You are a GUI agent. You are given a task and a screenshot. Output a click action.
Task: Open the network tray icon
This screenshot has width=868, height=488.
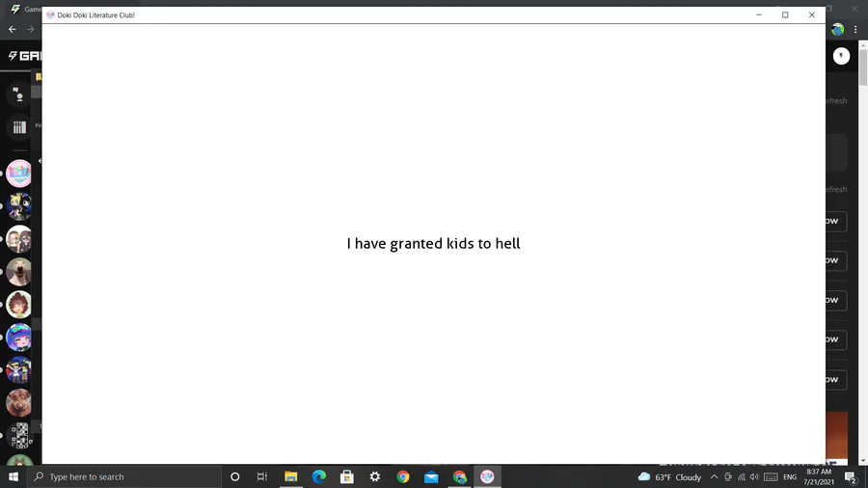742,477
